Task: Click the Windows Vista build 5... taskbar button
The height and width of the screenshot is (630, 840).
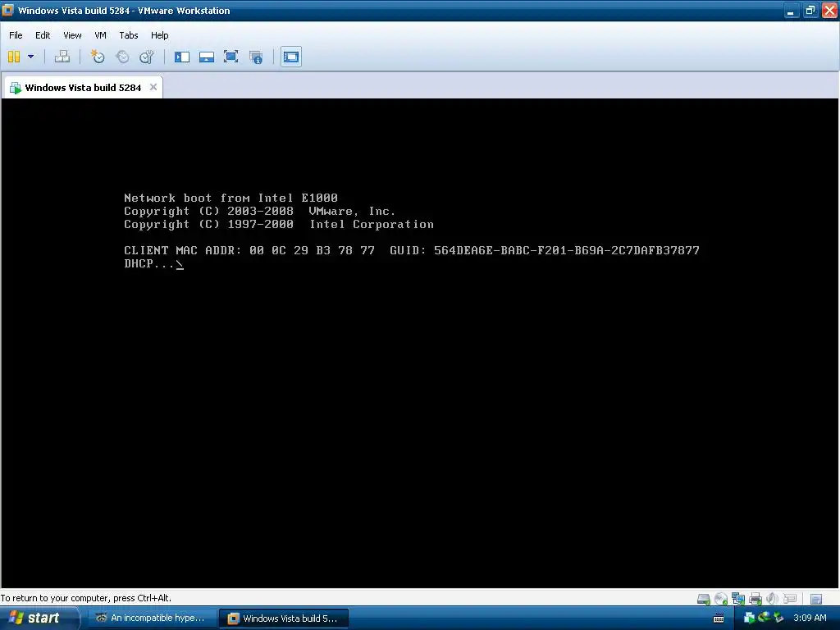Action: coord(284,619)
